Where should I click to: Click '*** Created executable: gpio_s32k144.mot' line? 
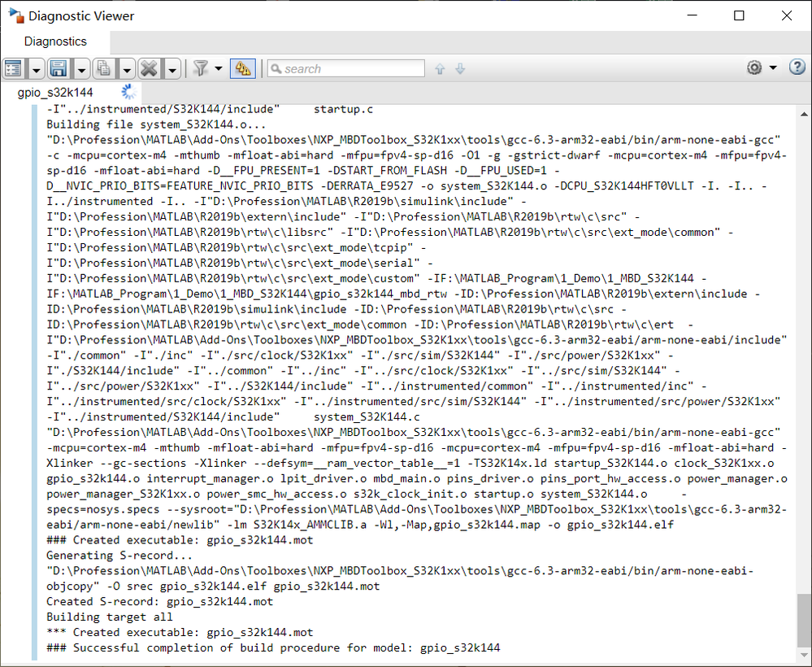pos(180,632)
